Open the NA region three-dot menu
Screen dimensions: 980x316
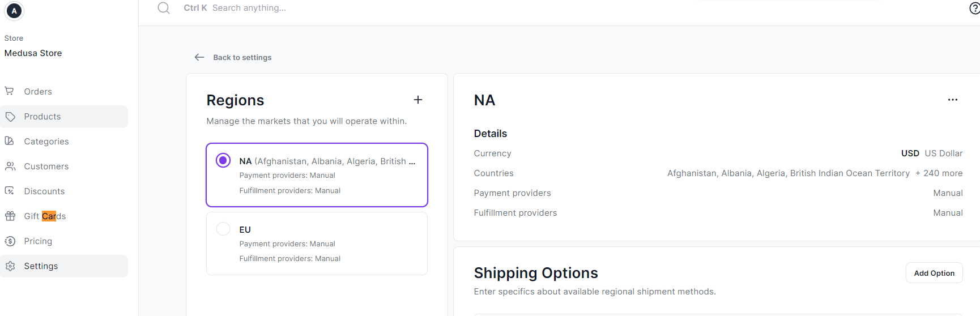[953, 100]
